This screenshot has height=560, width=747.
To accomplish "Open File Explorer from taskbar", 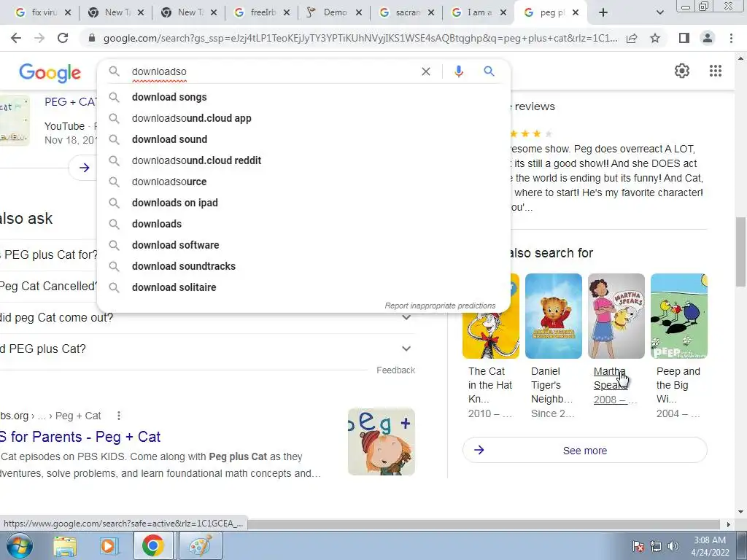I will [x=65, y=546].
